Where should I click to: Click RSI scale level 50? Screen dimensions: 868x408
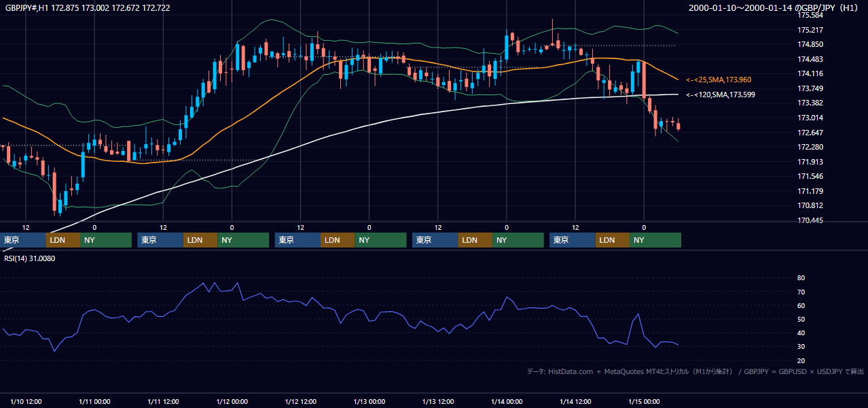point(801,319)
